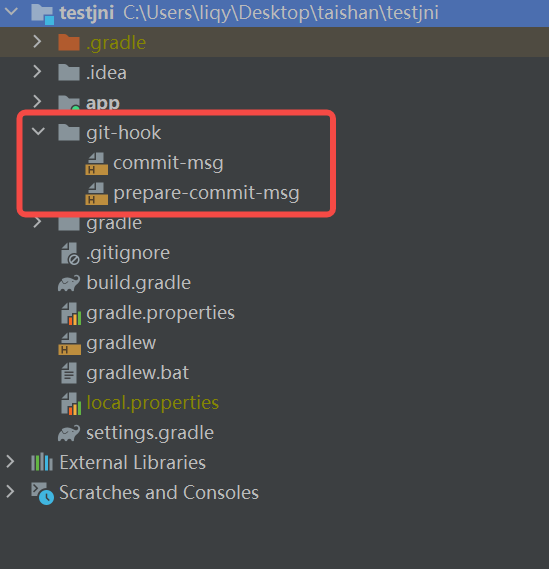Expand the .idea folder
549x569 pixels.
pyautogui.click(x=37, y=71)
